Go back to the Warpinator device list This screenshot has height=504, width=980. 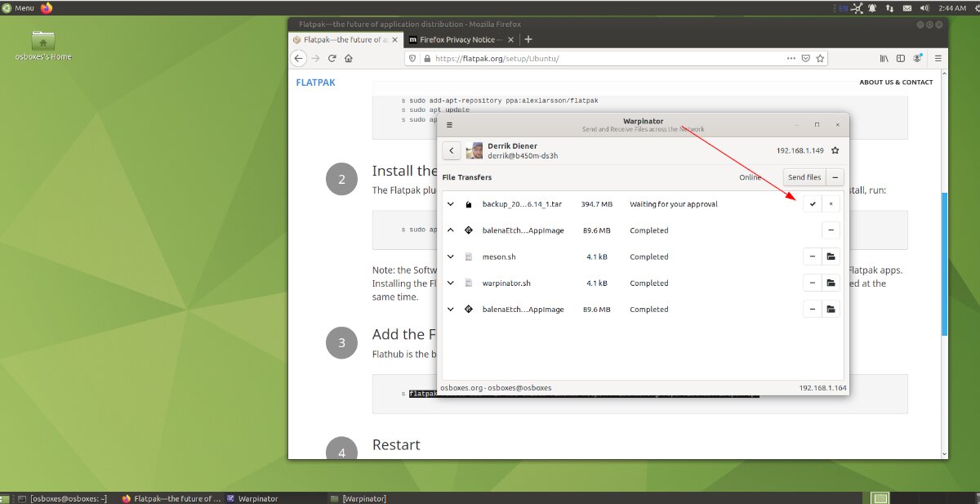452,150
